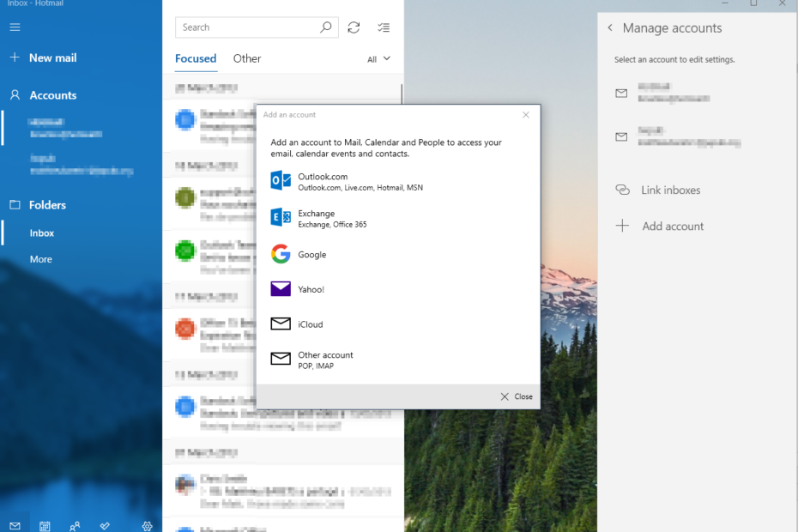
Task: Click the search magnifier icon
Action: [326, 27]
